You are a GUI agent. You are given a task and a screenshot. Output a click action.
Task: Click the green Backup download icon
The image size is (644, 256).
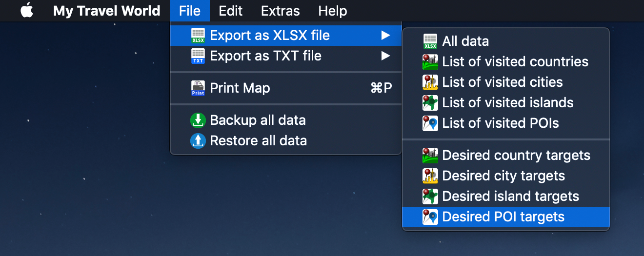(x=198, y=120)
